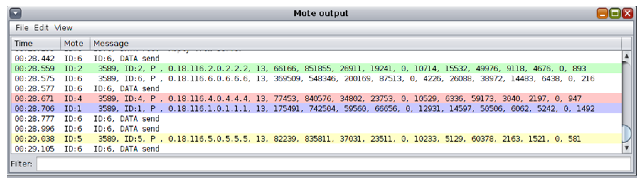Select the row with time 00:28.442
The image size is (644, 184).
click(x=317, y=58)
